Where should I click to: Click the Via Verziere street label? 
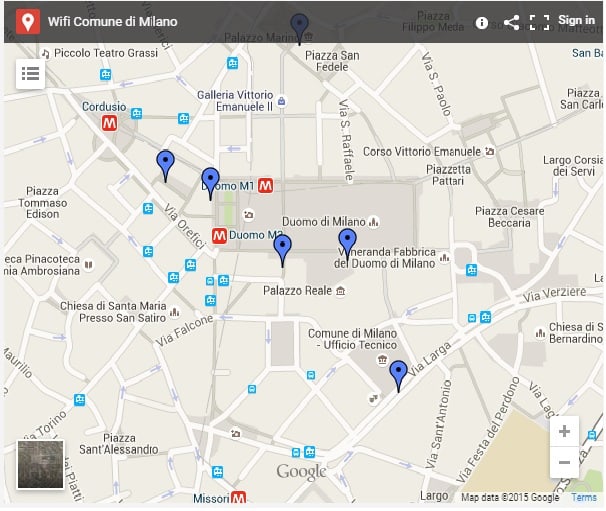(554, 294)
